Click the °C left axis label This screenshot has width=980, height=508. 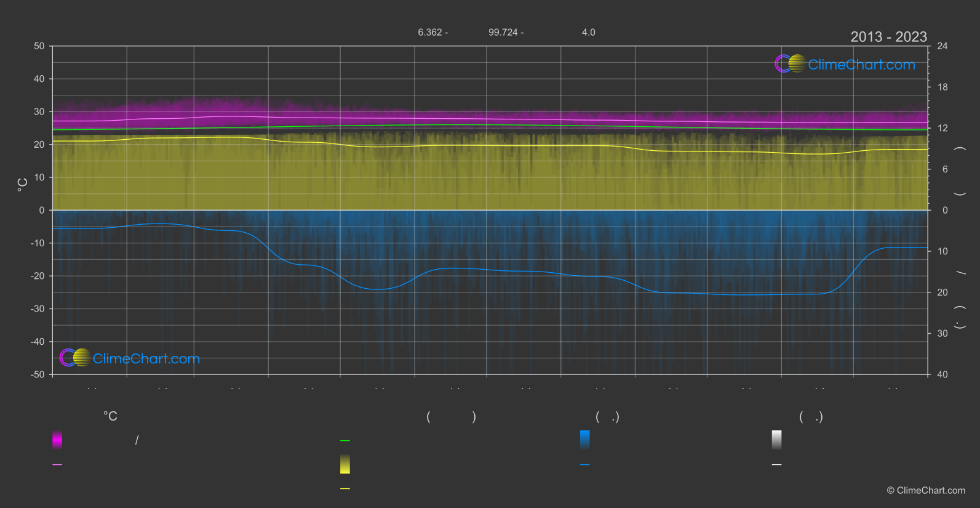tap(22, 185)
